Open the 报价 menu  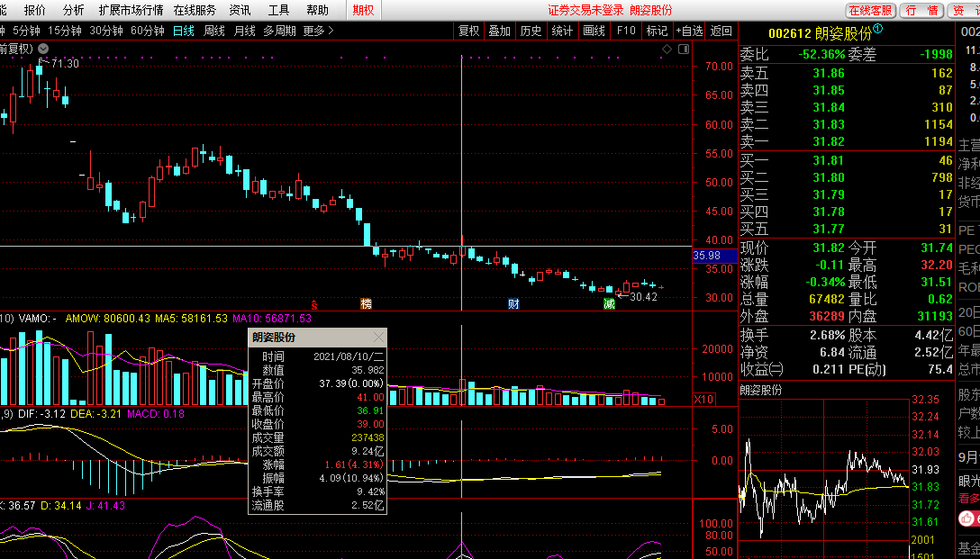pos(35,10)
